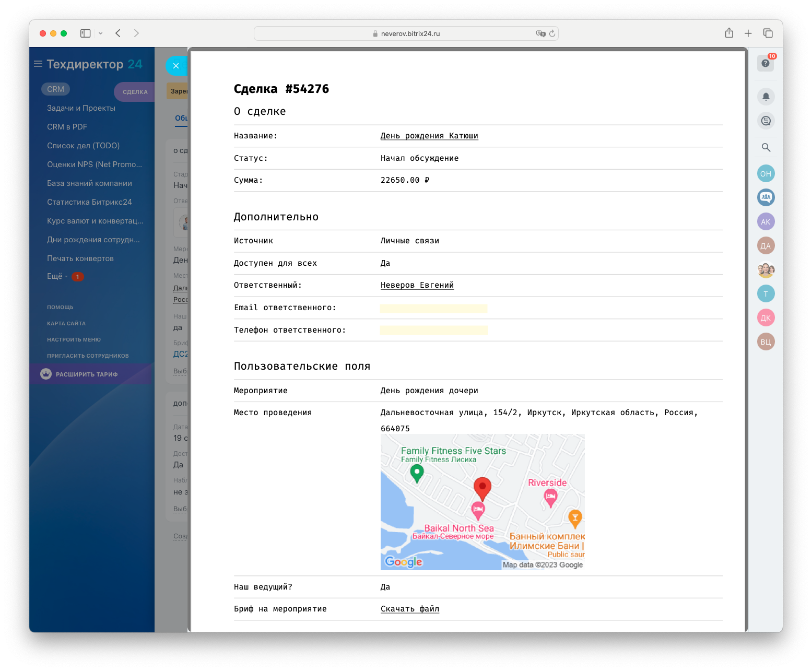Select CRM in the left menu
Image resolution: width=812 pixels, height=671 pixels.
[x=55, y=89]
